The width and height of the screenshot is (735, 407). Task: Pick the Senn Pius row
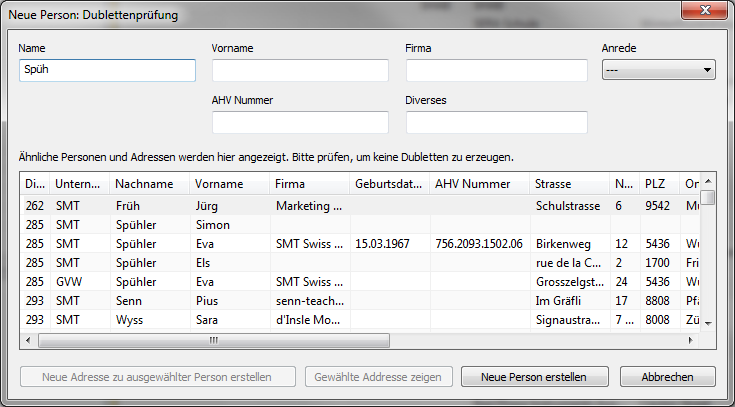click(x=150, y=300)
